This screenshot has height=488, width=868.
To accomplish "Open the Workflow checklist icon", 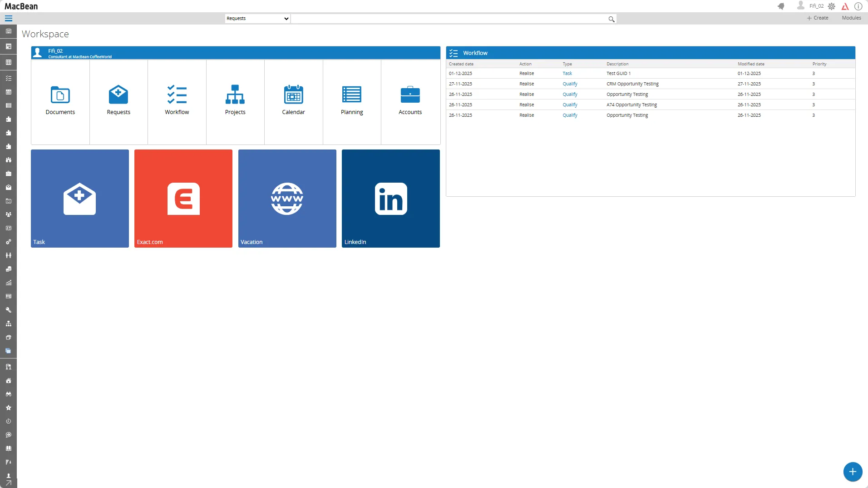I will click(177, 95).
